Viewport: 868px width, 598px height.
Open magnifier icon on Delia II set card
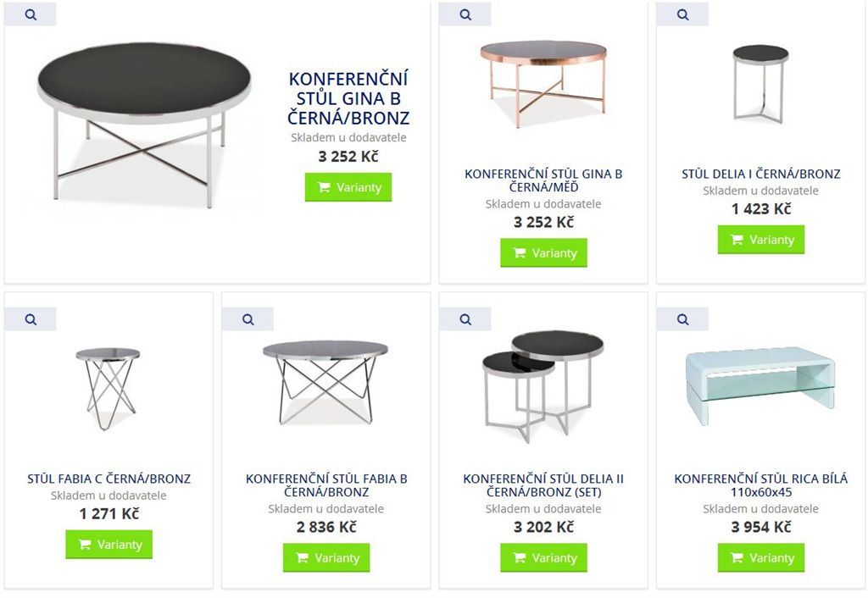[465, 319]
